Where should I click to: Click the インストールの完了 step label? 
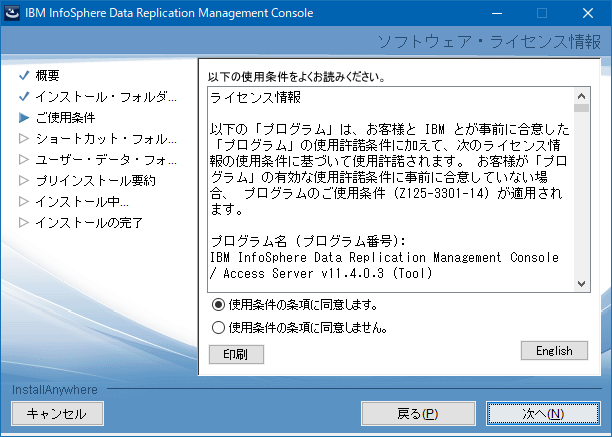89,223
